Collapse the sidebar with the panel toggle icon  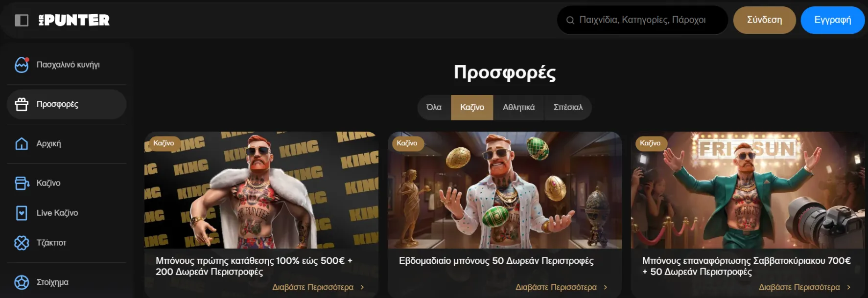pyautogui.click(x=22, y=20)
